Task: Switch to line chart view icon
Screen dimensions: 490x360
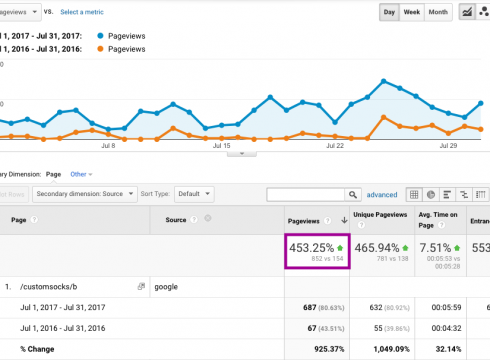Action: [x=467, y=12]
